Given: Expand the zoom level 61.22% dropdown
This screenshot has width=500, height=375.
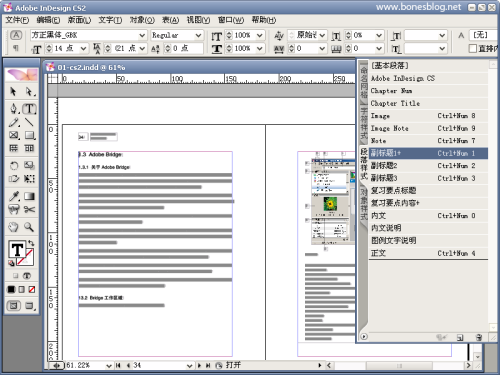Looking at the screenshot, I should click(109, 366).
